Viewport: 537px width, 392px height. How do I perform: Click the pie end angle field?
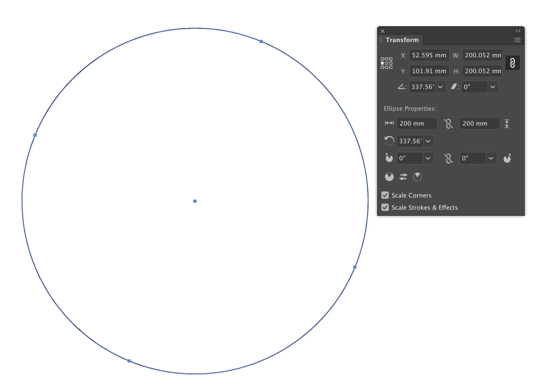click(x=473, y=158)
